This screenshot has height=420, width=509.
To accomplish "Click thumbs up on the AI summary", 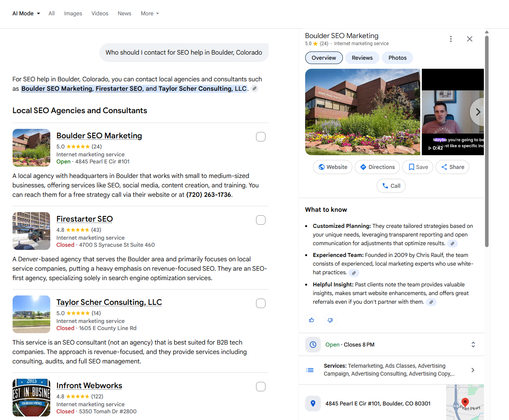I will tap(311, 320).
